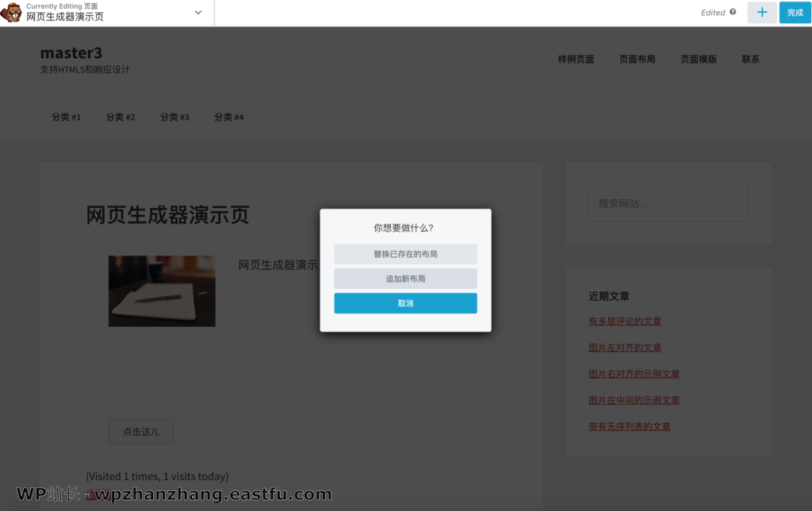Click the 点击这儿 button in the post
This screenshot has height=511, width=812.
pos(140,431)
